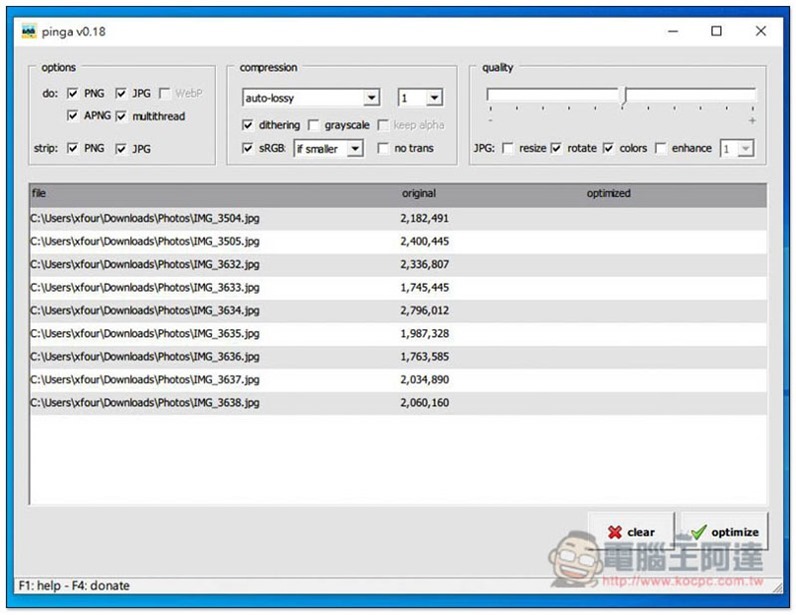Toggle the do JPG checkbox
The height and width of the screenshot is (615, 796).
(121, 93)
